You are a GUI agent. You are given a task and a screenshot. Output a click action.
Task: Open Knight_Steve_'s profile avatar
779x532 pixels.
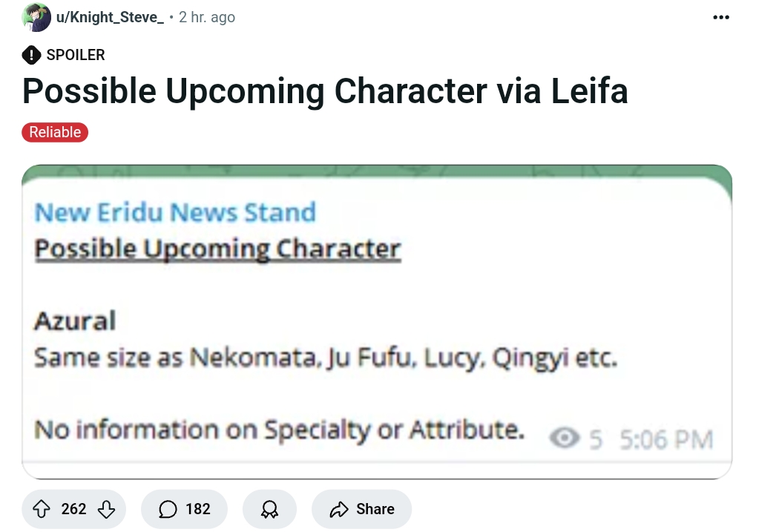tap(36, 17)
